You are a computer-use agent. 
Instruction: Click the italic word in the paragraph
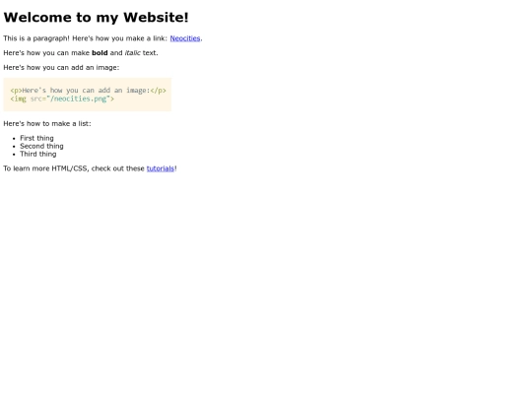tap(132, 53)
